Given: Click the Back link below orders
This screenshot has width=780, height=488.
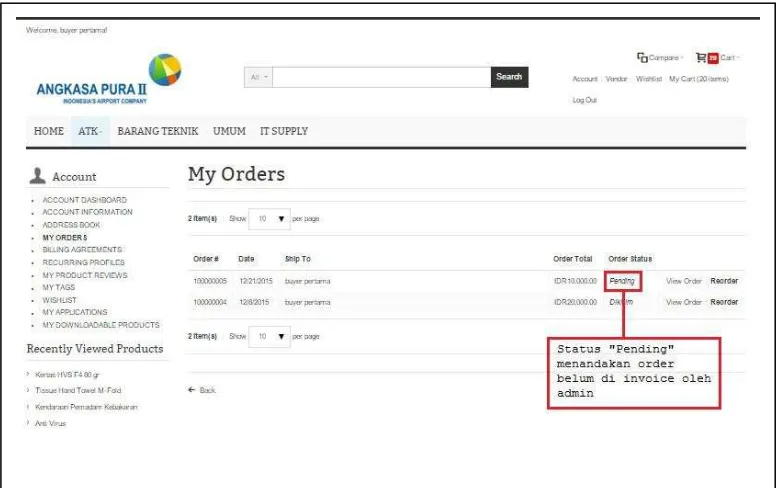Looking at the screenshot, I should [x=207, y=390].
